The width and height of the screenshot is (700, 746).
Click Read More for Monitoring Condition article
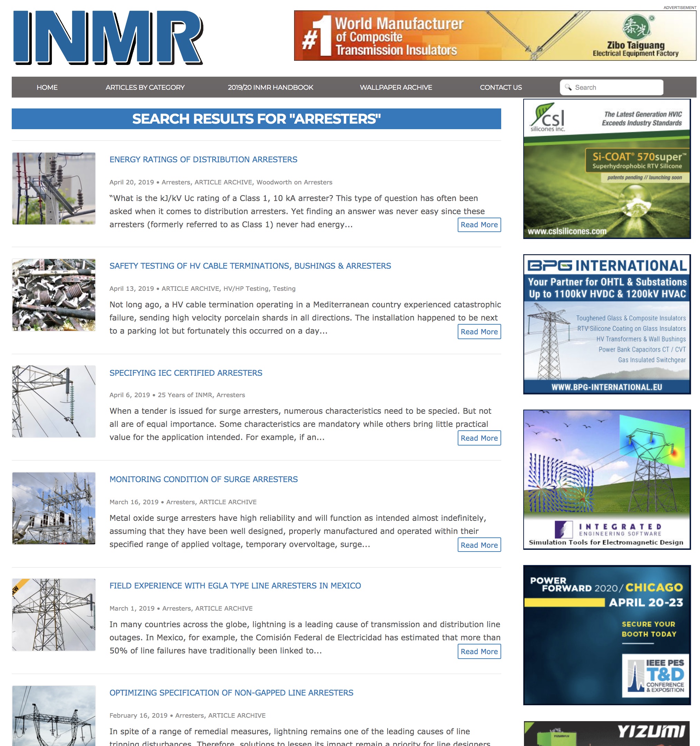pos(479,545)
